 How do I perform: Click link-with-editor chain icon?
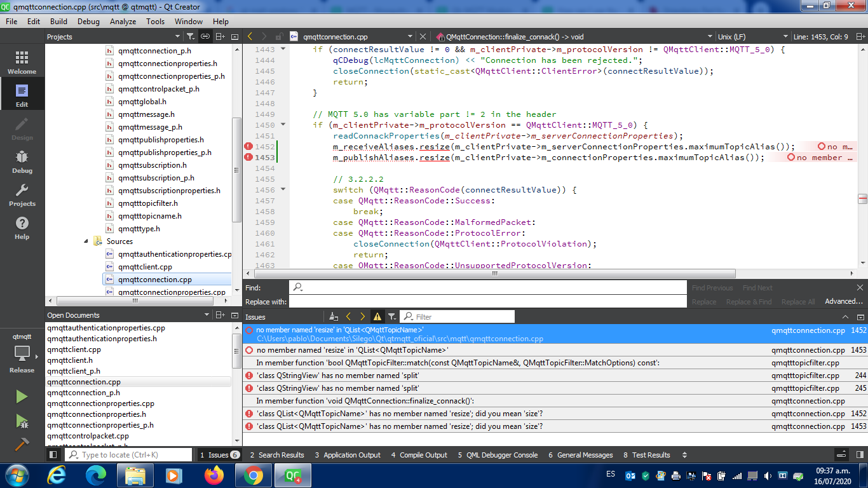pos(205,37)
